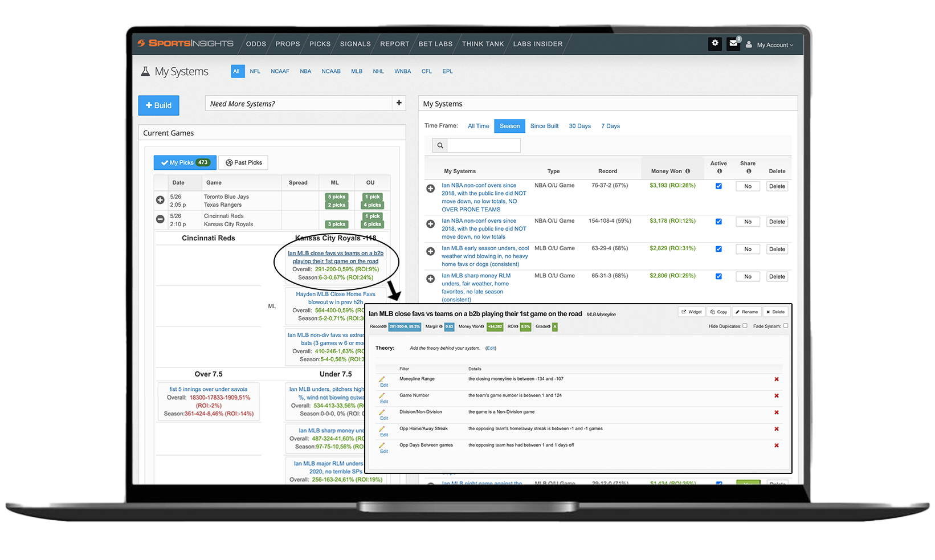The height and width of the screenshot is (560, 935).
Task: Collapse the Cincinnati Reds game row
Action: [160, 219]
